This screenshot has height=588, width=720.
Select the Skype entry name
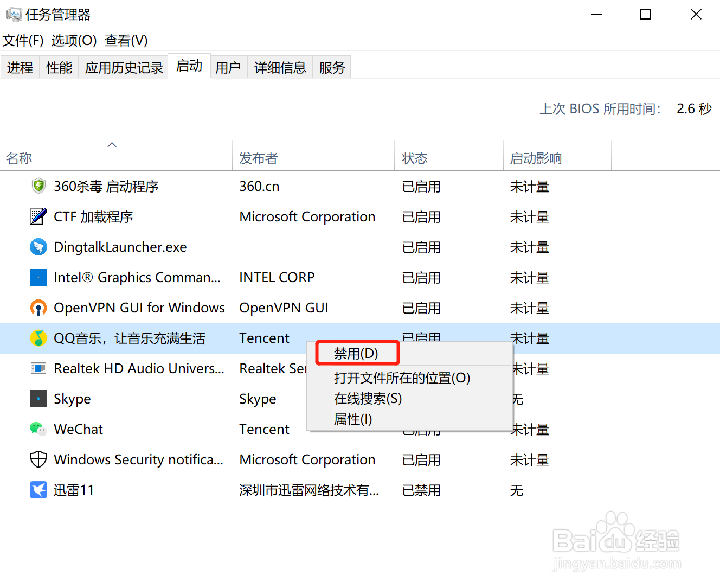coord(72,399)
